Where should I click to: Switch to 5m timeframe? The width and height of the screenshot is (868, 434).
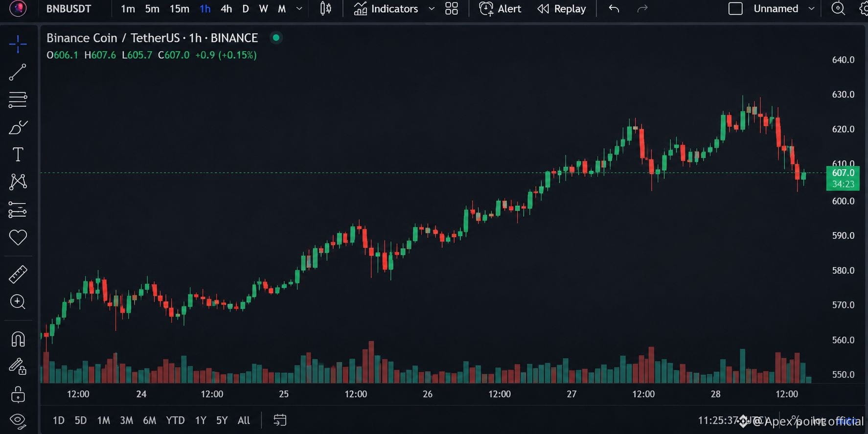(152, 9)
